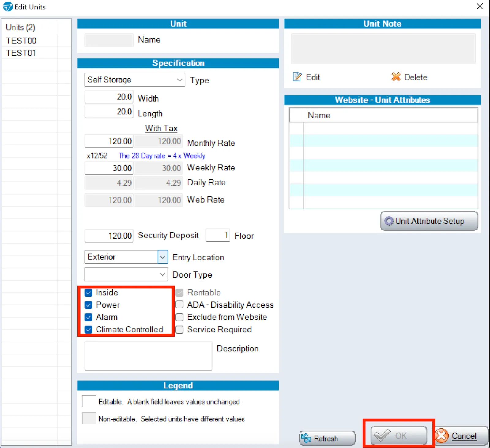Click the Edit label under Unit Note
The width and height of the screenshot is (490, 448).
tap(313, 77)
